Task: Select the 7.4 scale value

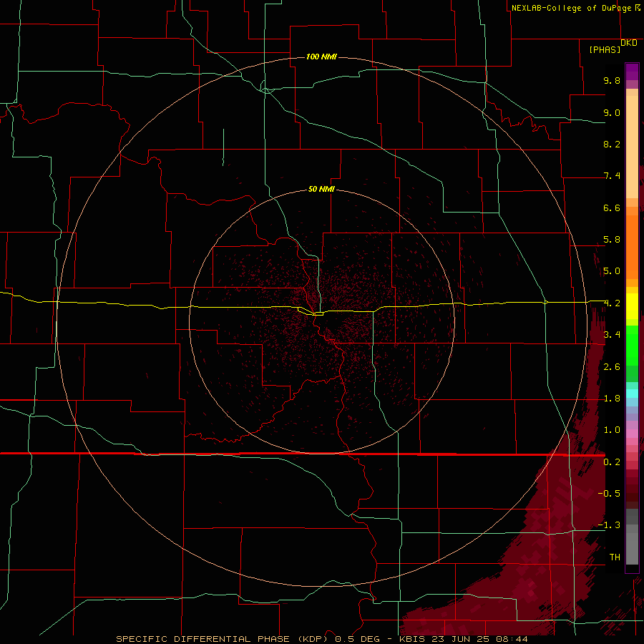Action: pos(612,176)
